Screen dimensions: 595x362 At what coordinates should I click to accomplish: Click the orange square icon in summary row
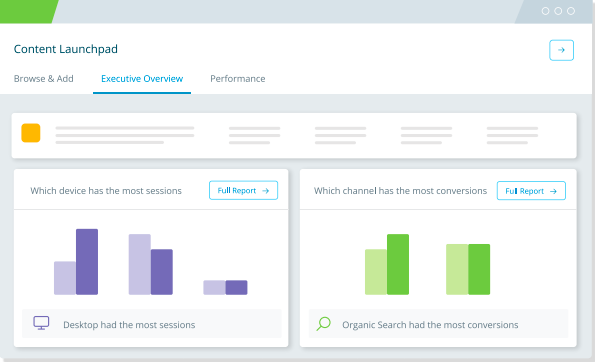pyautogui.click(x=31, y=133)
